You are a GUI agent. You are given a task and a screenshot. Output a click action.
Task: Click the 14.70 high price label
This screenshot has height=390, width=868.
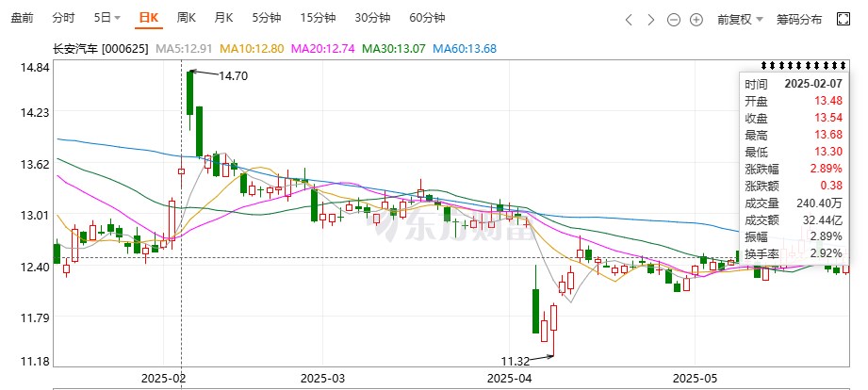233,76
